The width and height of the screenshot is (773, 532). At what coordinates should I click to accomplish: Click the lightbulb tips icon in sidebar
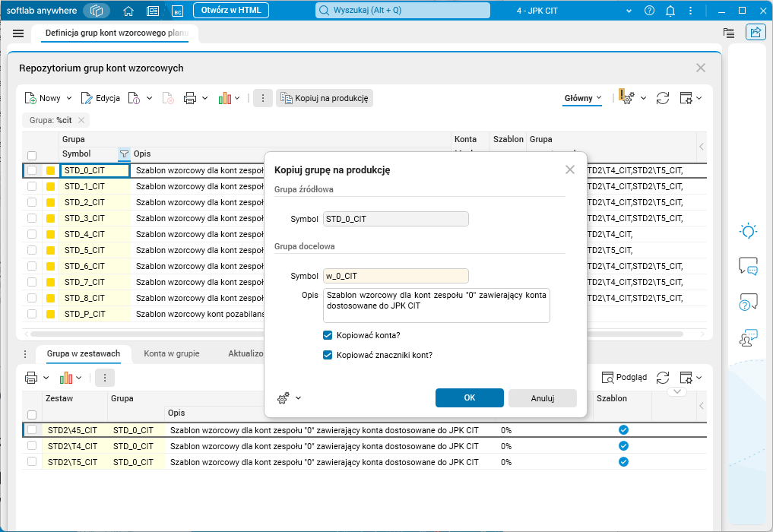748,231
